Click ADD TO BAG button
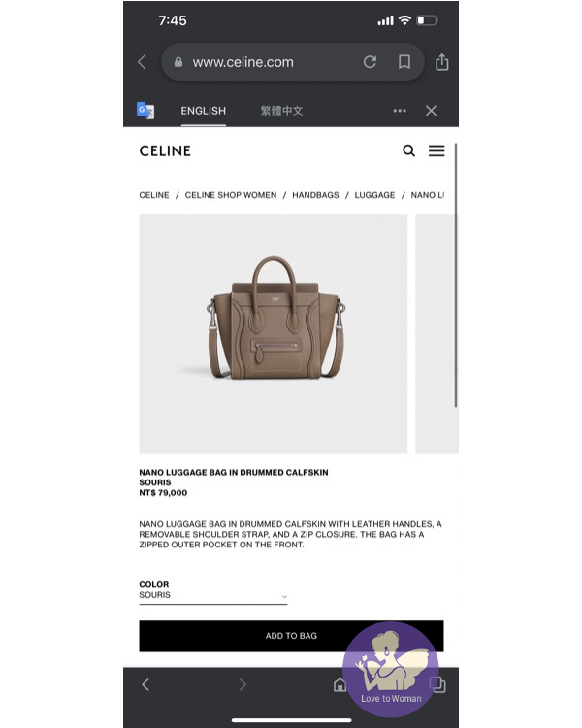 pos(291,636)
